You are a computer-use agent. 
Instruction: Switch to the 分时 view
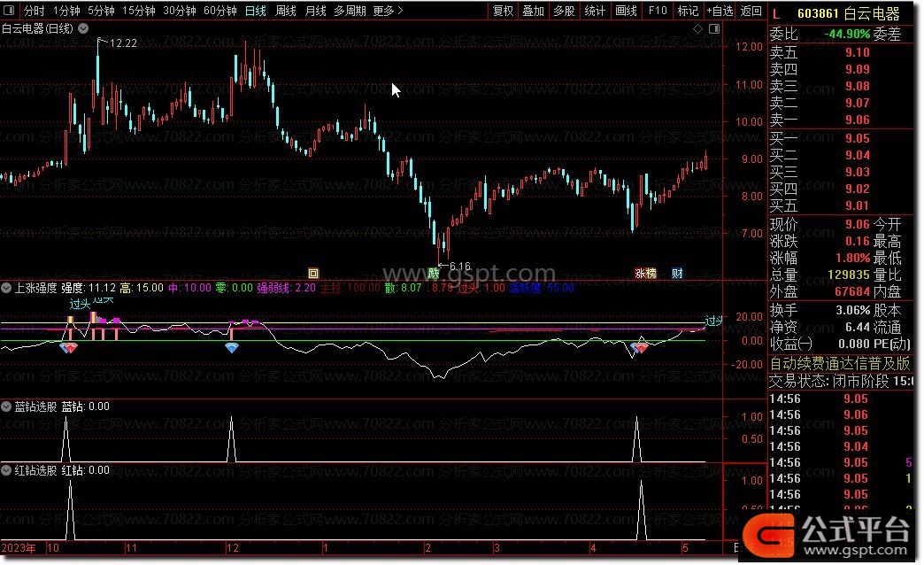[x=35, y=11]
